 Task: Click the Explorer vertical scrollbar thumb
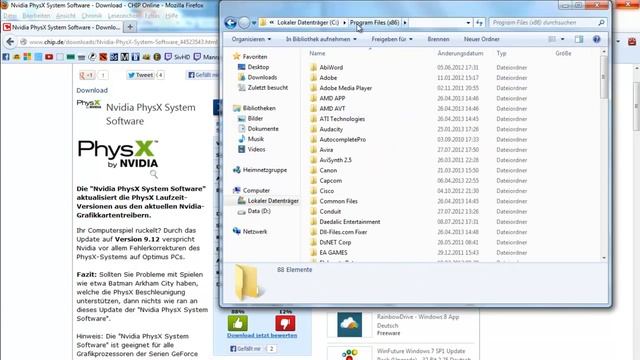604,78
